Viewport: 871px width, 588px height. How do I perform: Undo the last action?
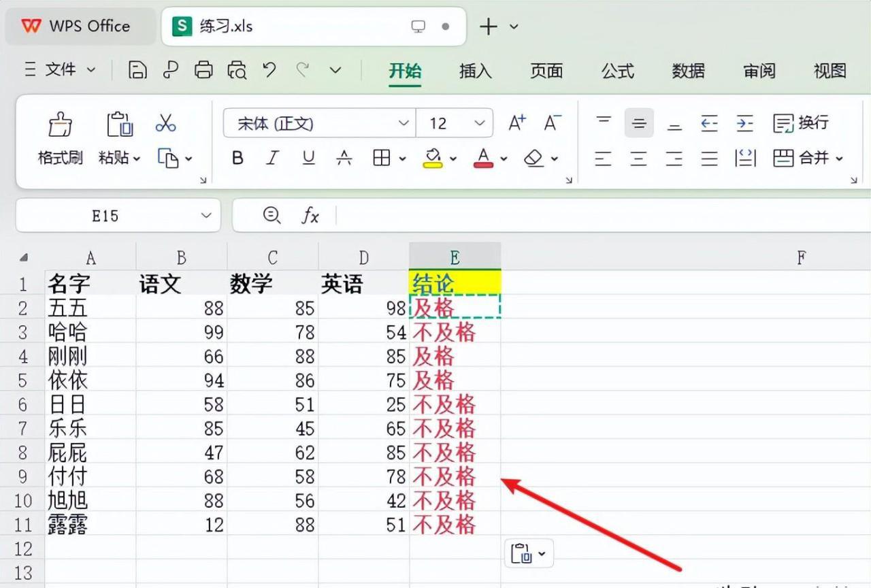click(269, 69)
